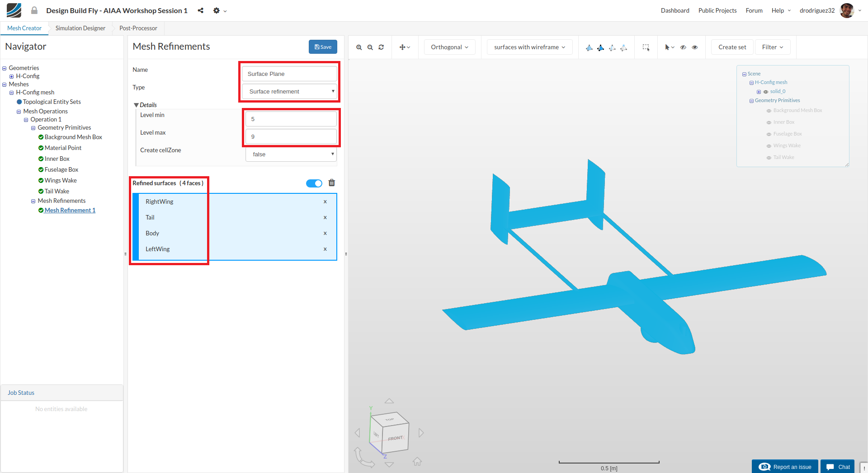This screenshot has height=473, width=868.
Task: Remove RightWing from refined surfaces
Action: (325, 201)
